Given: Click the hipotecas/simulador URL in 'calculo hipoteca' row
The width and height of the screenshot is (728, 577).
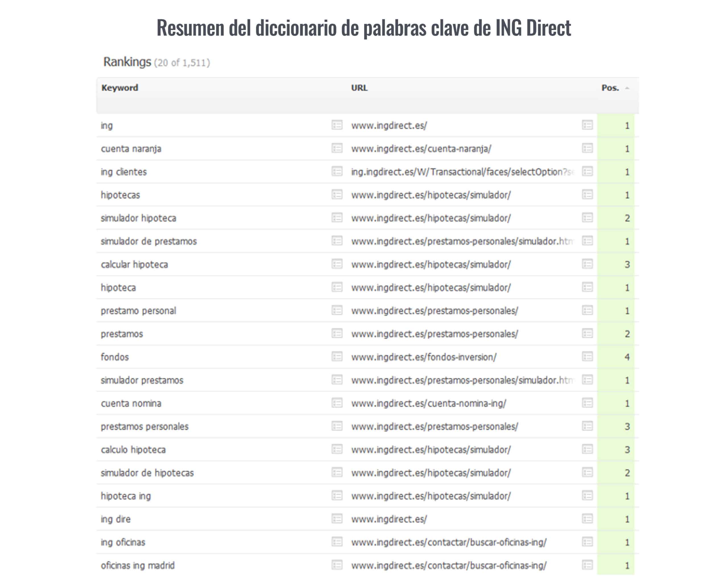Looking at the screenshot, I should point(431,449).
